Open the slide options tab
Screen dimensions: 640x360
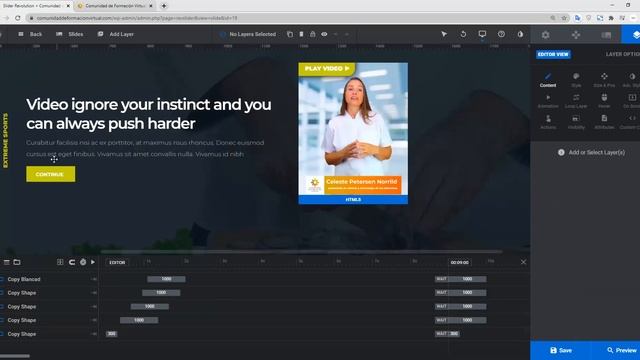coord(606,35)
